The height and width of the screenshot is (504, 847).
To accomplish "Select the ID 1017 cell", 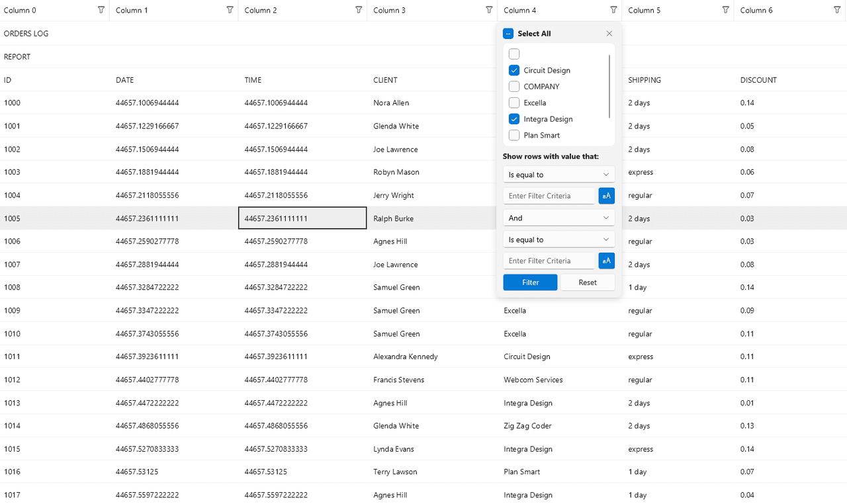I will 54,495.
